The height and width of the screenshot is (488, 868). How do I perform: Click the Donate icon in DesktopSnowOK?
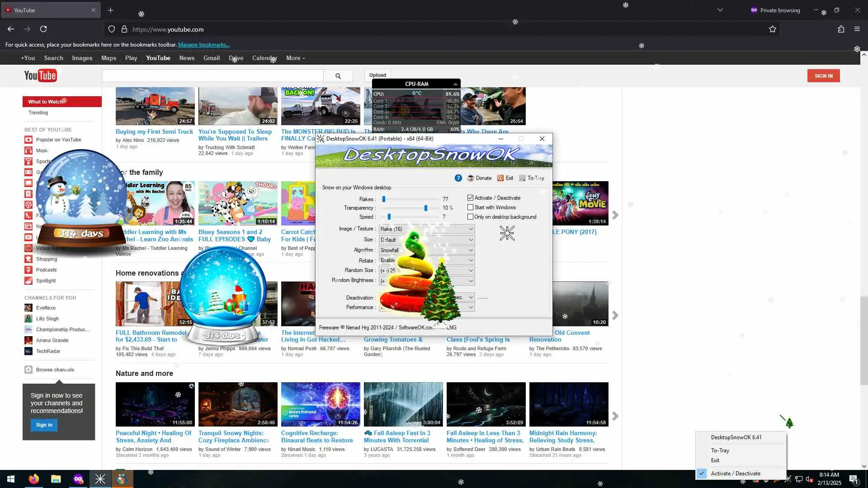point(471,178)
